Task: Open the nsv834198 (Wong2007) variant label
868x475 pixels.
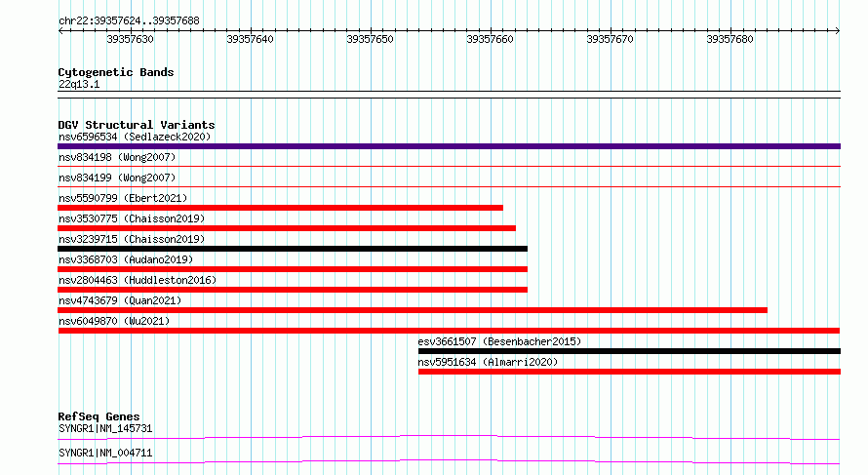Action: (117, 157)
